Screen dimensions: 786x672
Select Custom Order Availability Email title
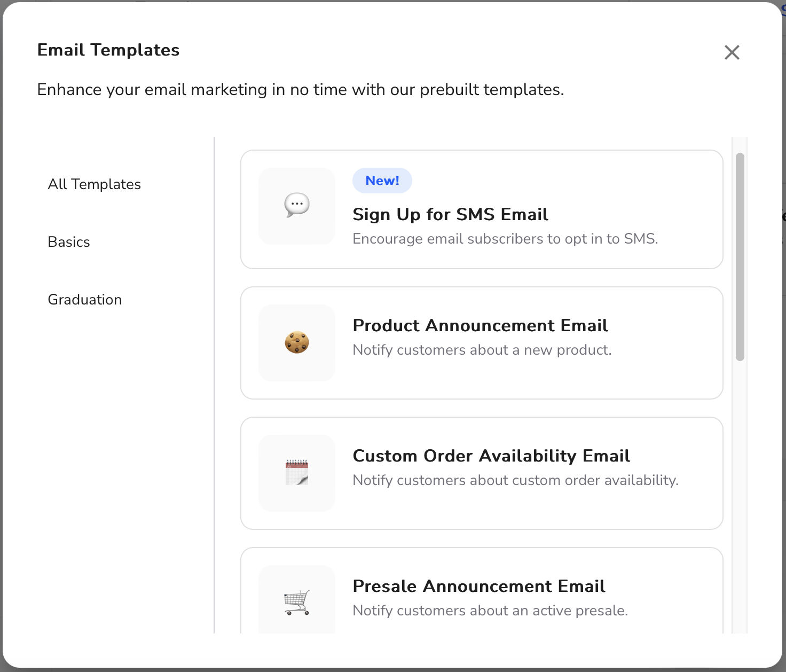(x=491, y=456)
